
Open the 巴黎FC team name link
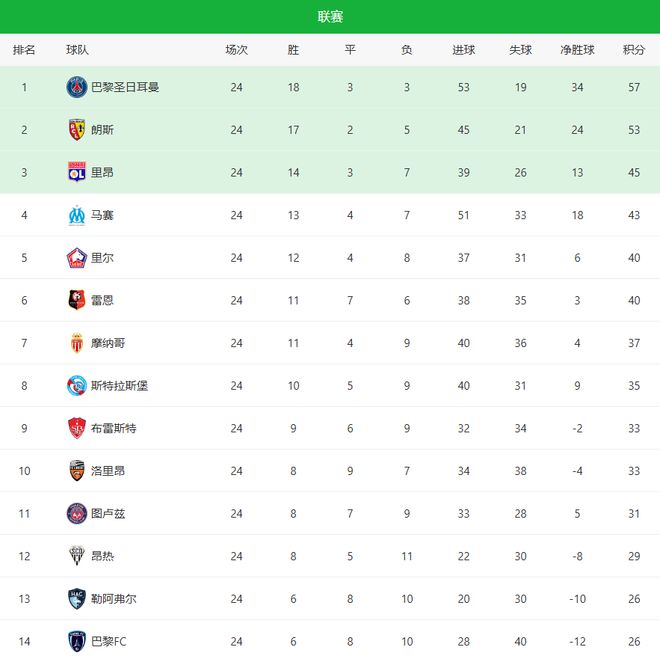pyautogui.click(x=109, y=641)
